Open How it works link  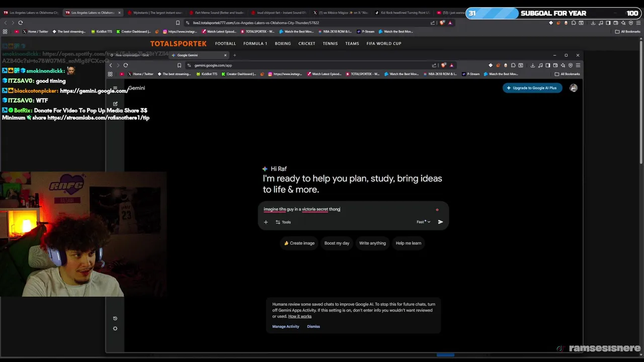(x=300, y=316)
